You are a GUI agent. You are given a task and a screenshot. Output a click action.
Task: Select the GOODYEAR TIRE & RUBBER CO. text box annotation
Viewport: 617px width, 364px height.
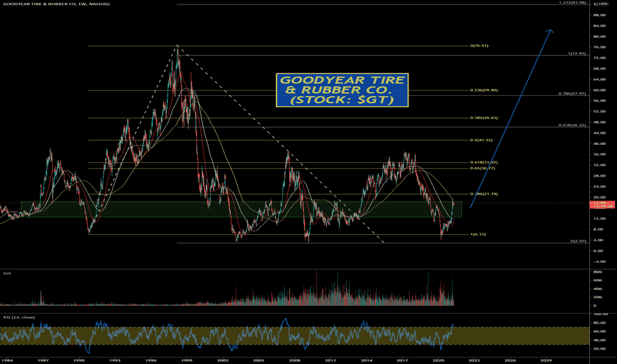point(342,90)
